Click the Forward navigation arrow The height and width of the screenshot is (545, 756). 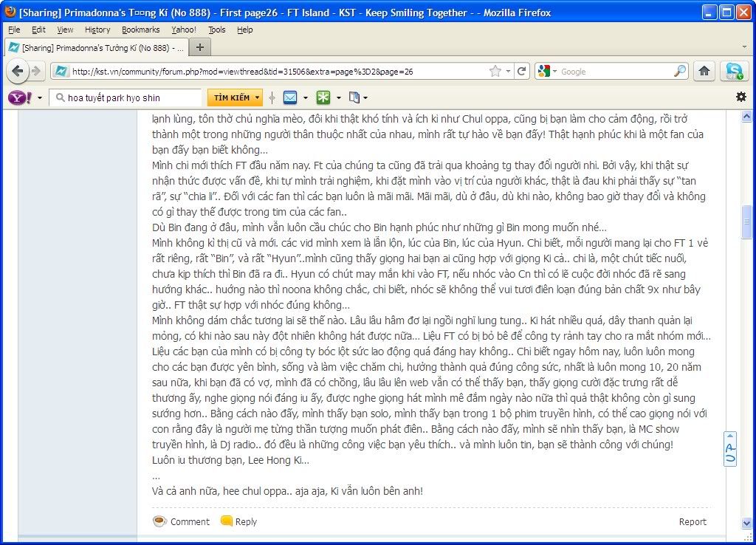[37, 72]
